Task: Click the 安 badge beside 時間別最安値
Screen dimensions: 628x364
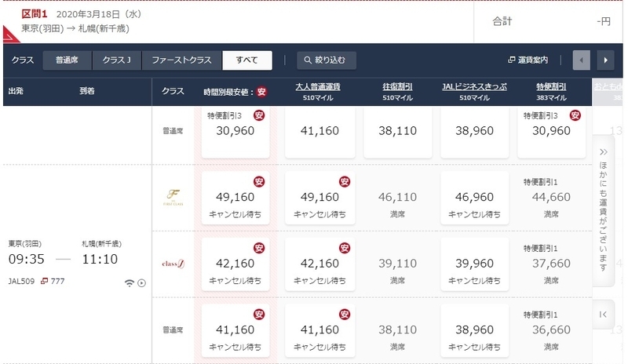Action: pyautogui.click(x=261, y=92)
